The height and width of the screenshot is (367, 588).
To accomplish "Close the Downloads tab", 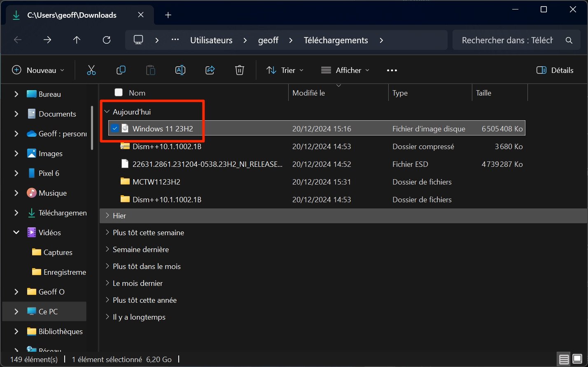I will pos(140,15).
